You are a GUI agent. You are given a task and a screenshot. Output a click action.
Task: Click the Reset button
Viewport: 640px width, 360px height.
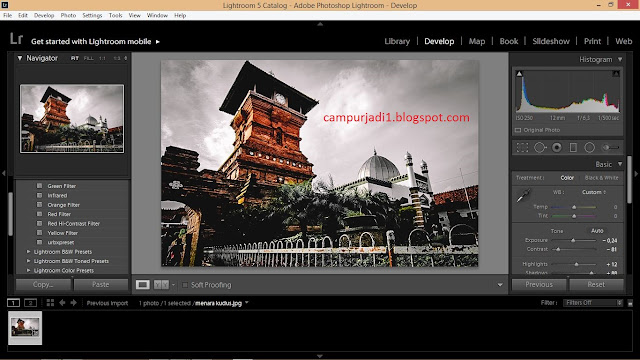click(x=596, y=284)
